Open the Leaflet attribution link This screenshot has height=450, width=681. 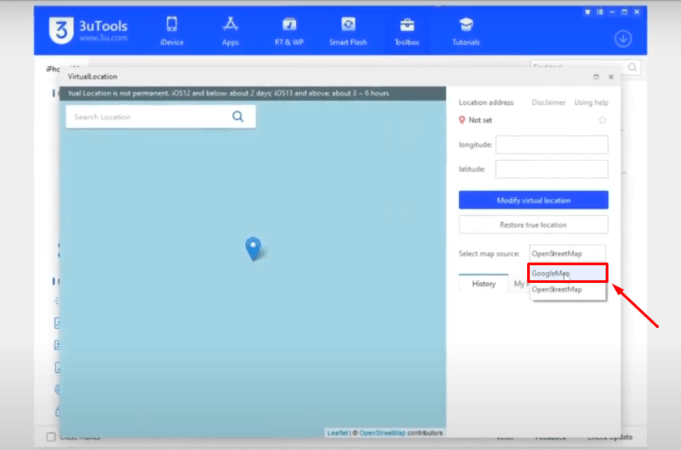[x=337, y=433]
